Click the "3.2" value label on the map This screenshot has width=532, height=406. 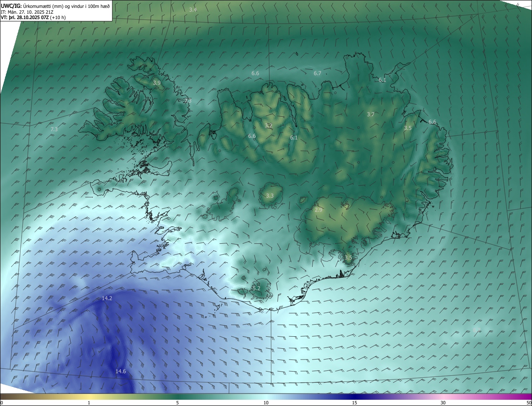(x=268, y=125)
